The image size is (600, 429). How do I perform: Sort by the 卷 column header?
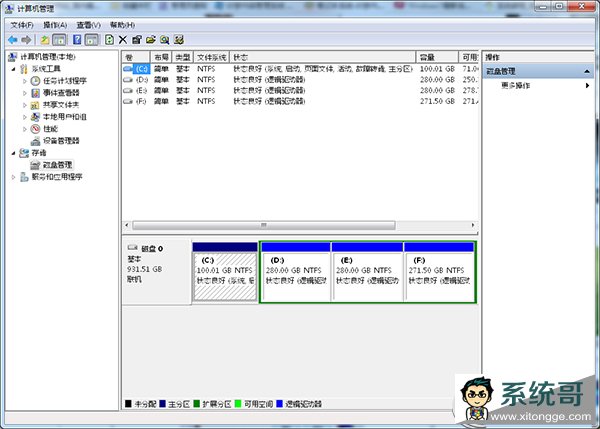click(136, 57)
